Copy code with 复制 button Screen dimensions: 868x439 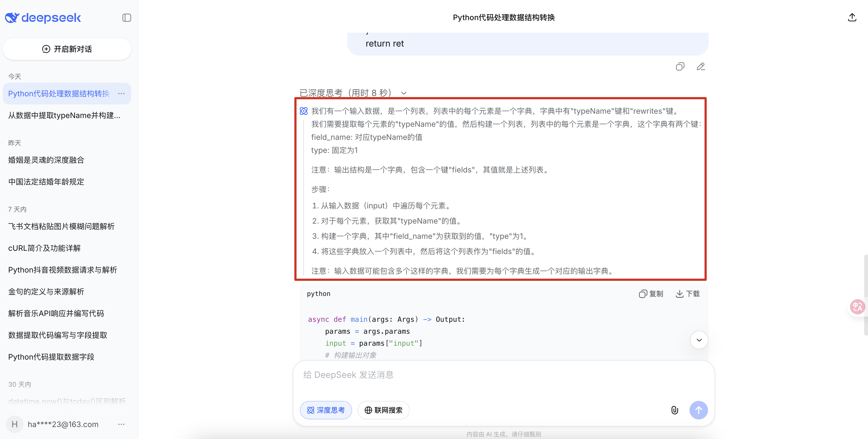tap(651, 294)
